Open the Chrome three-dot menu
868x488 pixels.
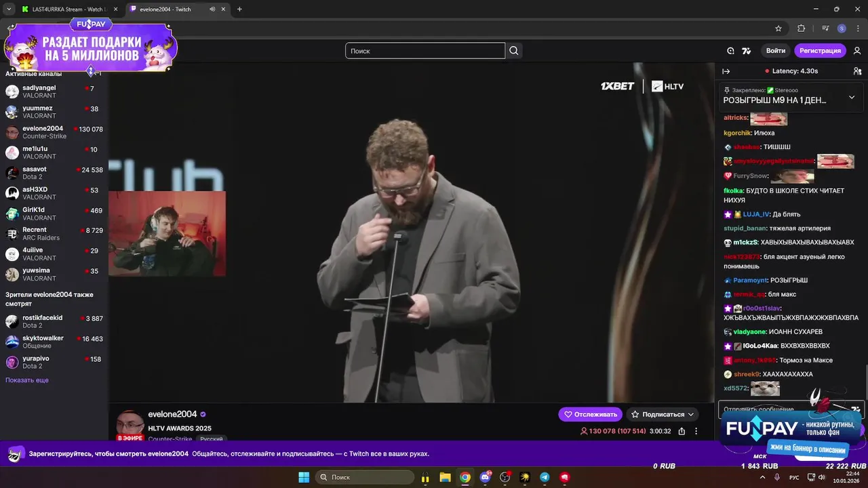[857, 28]
